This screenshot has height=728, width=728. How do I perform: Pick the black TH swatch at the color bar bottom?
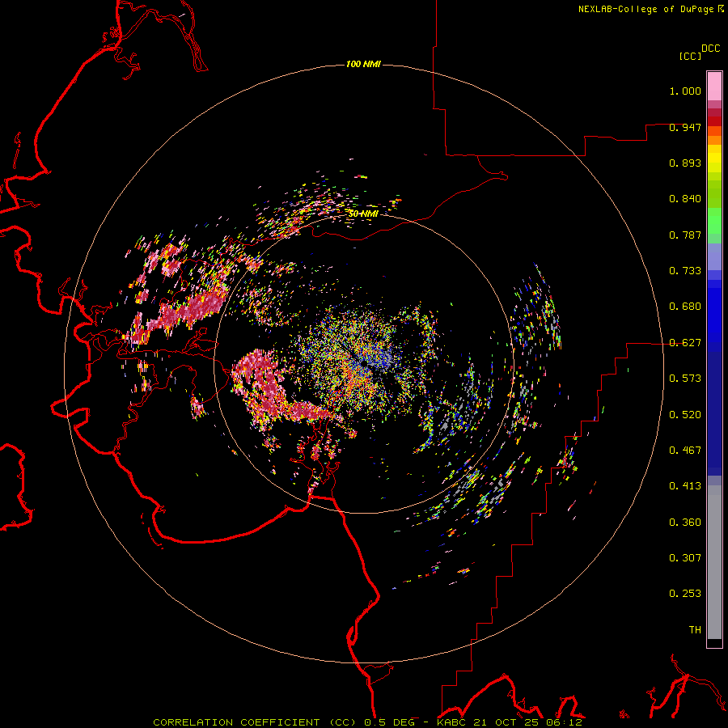[x=714, y=642]
